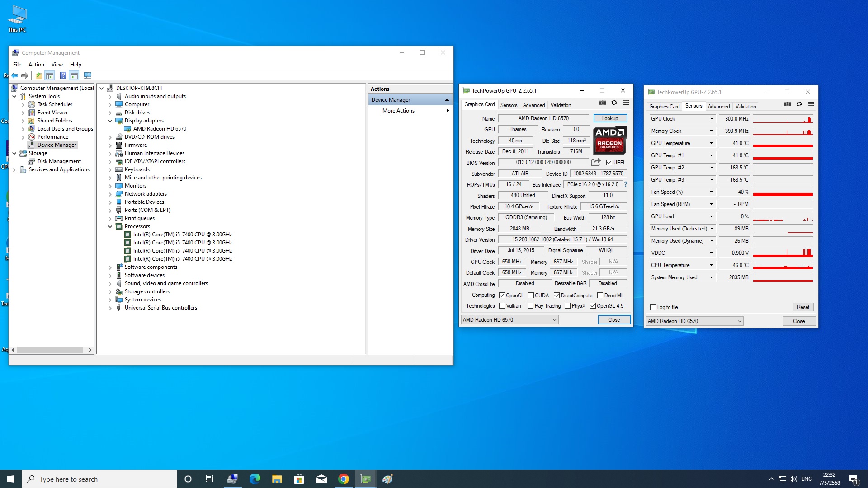
Task: Open Task View on taskbar
Action: coord(210,479)
